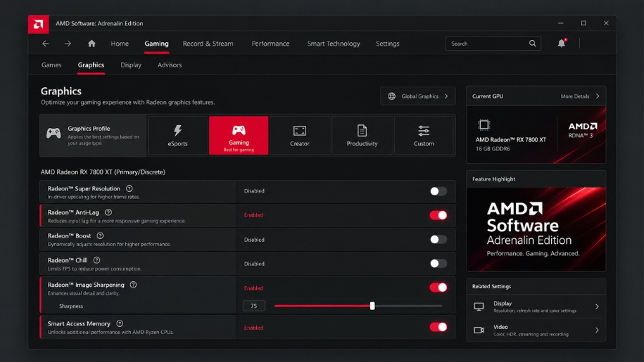Click the GPU chip icon in Current GPU

click(484, 124)
